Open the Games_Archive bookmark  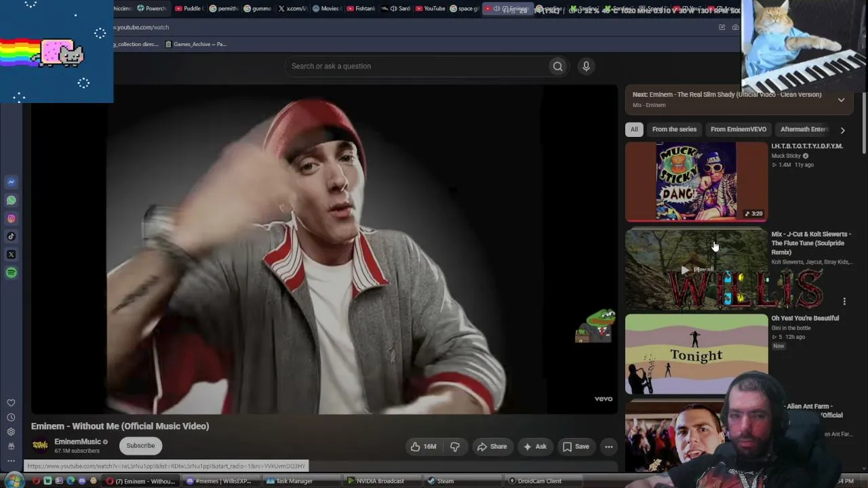[x=196, y=44]
